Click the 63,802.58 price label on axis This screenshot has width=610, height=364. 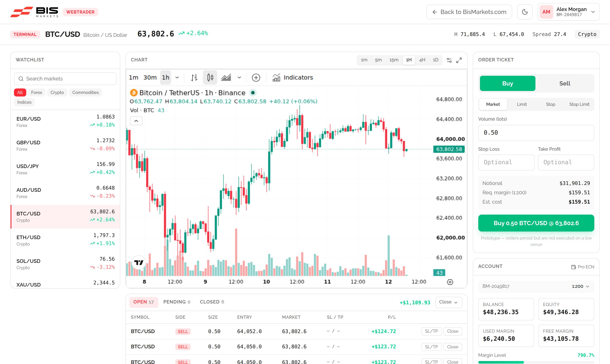(x=449, y=149)
